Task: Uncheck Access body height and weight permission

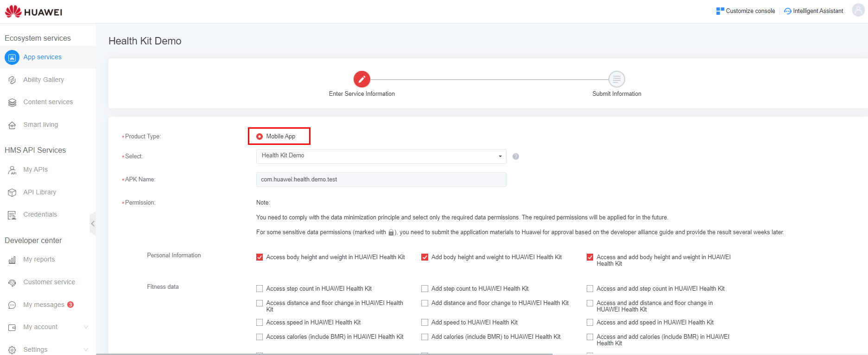Action: 260,257
